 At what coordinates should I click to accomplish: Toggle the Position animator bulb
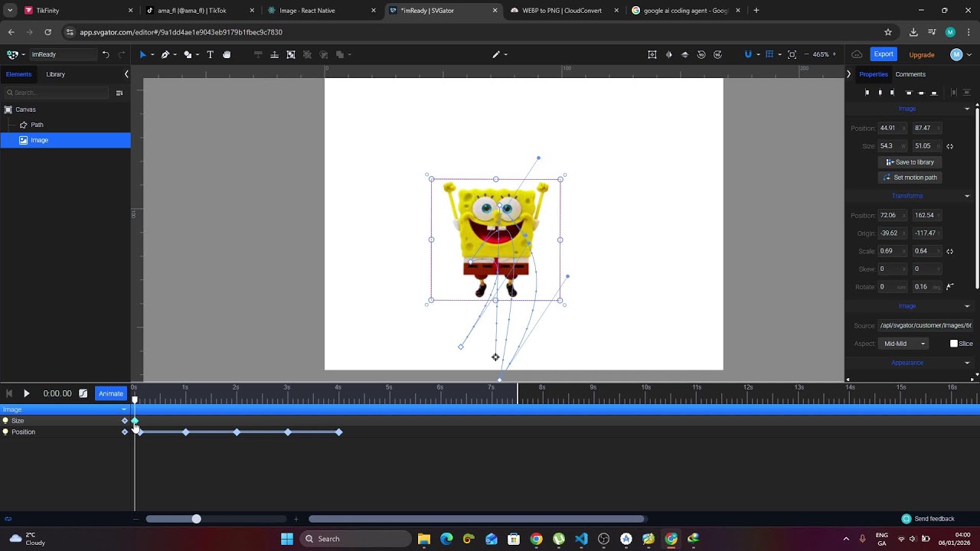tap(5, 432)
